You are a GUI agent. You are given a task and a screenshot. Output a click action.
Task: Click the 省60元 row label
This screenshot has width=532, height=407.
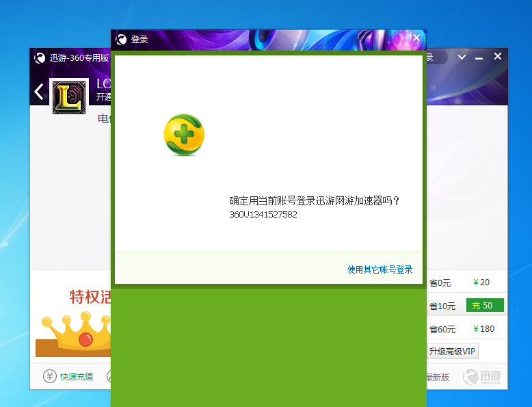442,329
